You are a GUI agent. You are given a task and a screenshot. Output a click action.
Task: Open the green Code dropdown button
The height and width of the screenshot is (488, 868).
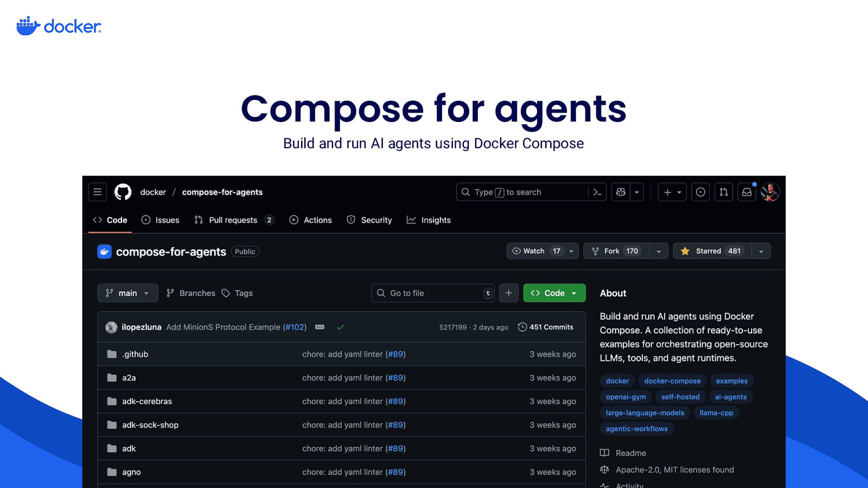pos(554,293)
